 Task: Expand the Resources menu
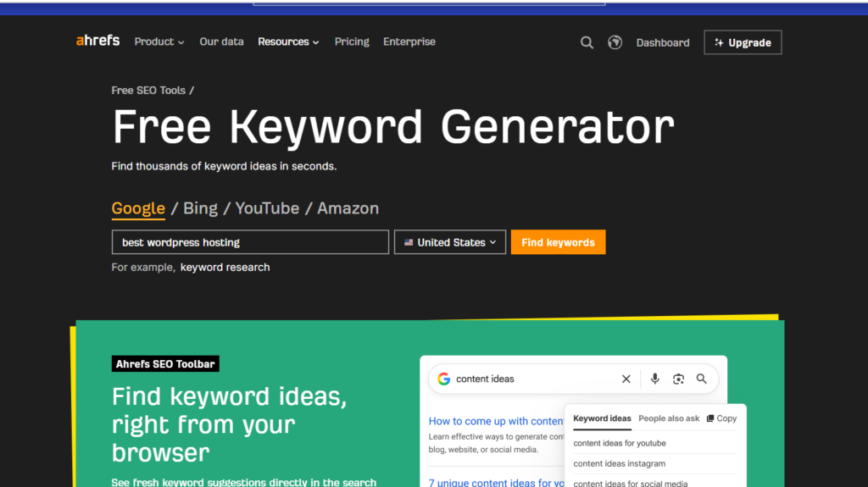(x=288, y=42)
